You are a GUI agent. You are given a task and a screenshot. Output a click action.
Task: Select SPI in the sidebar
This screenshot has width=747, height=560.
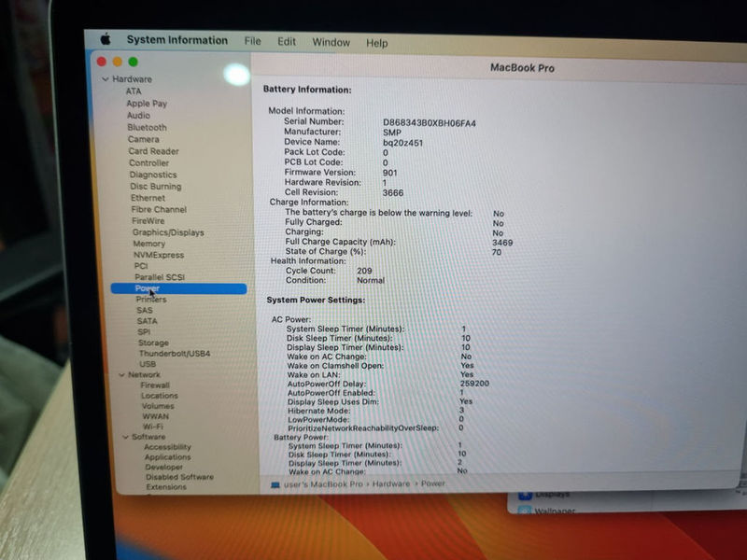tap(144, 332)
